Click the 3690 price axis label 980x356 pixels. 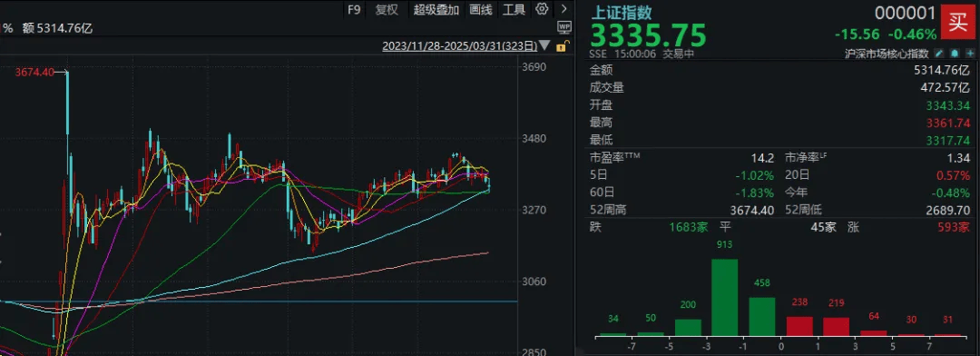534,67
